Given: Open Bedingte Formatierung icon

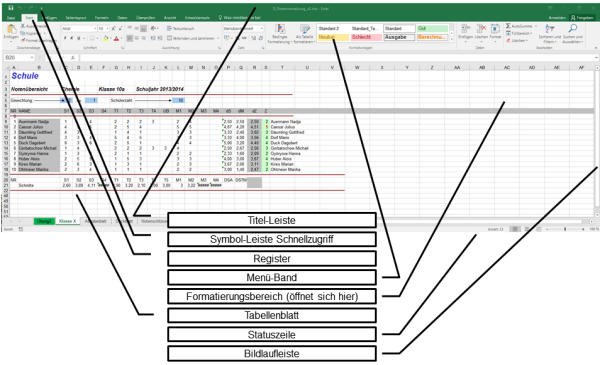Looking at the screenshot, I should [280, 29].
